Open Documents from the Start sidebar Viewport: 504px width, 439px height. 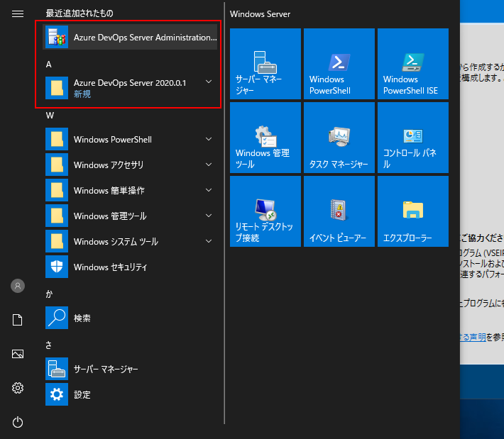pyautogui.click(x=18, y=320)
